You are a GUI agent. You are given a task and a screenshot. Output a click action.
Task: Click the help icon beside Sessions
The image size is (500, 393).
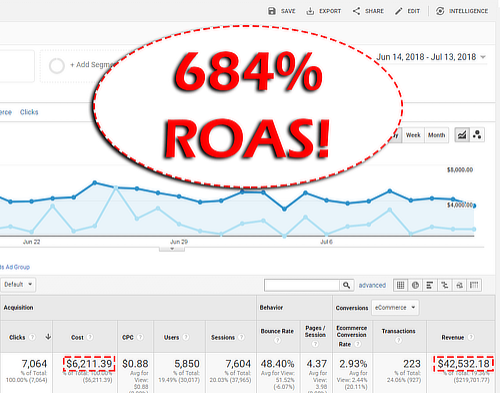click(241, 337)
